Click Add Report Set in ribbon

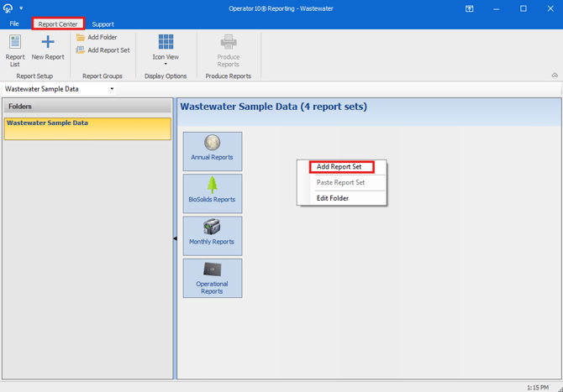(x=103, y=50)
